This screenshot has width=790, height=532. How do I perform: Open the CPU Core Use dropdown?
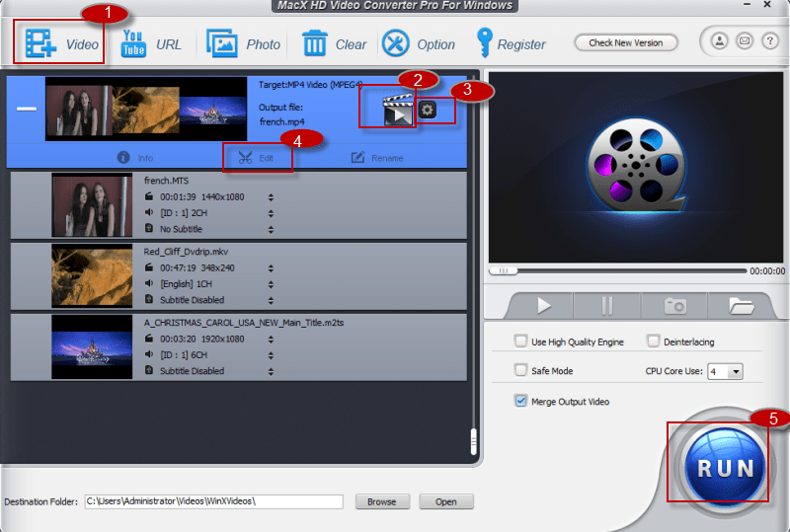(x=725, y=371)
